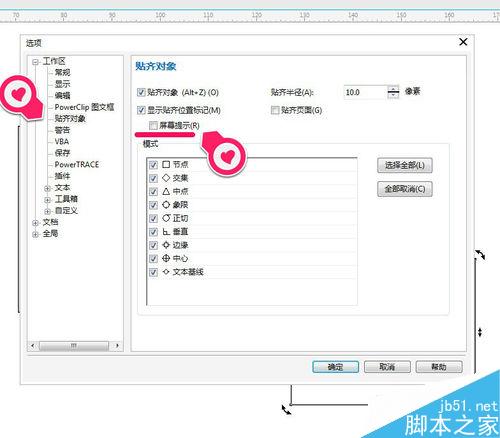Click the 文本基线 baseline mode icon
The height and width of the screenshot is (438, 500).
click(x=166, y=272)
